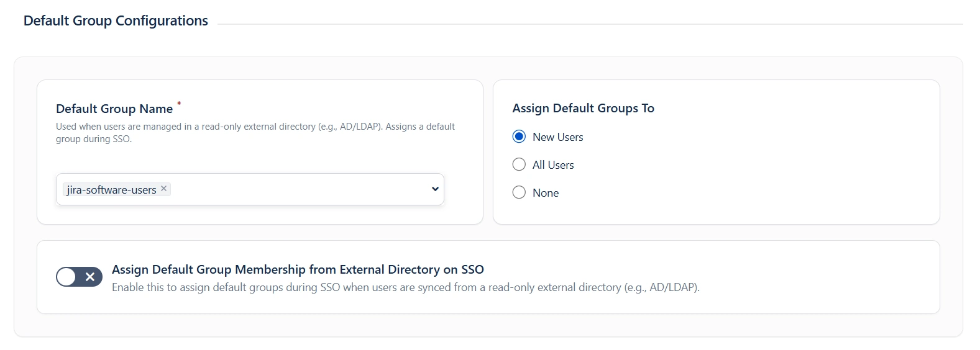Image resolution: width=980 pixels, height=350 pixels.
Task: Select the New Users radio button
Action: [519, 137]
